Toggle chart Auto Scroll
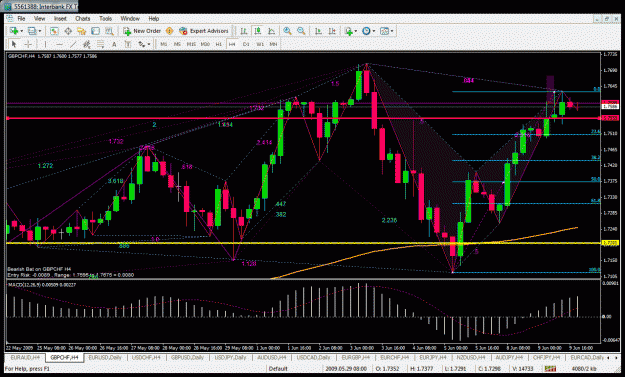 (318, 31)
